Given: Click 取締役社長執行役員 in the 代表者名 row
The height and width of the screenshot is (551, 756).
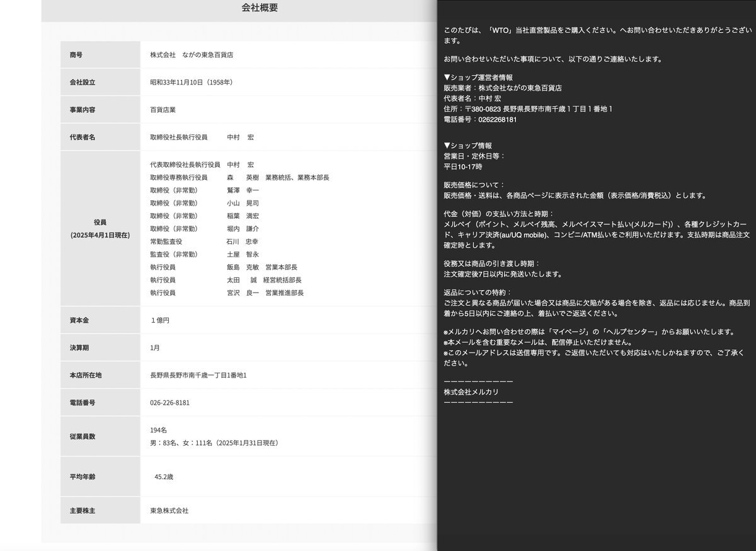Looking at the screenshot, I should 178,137.
